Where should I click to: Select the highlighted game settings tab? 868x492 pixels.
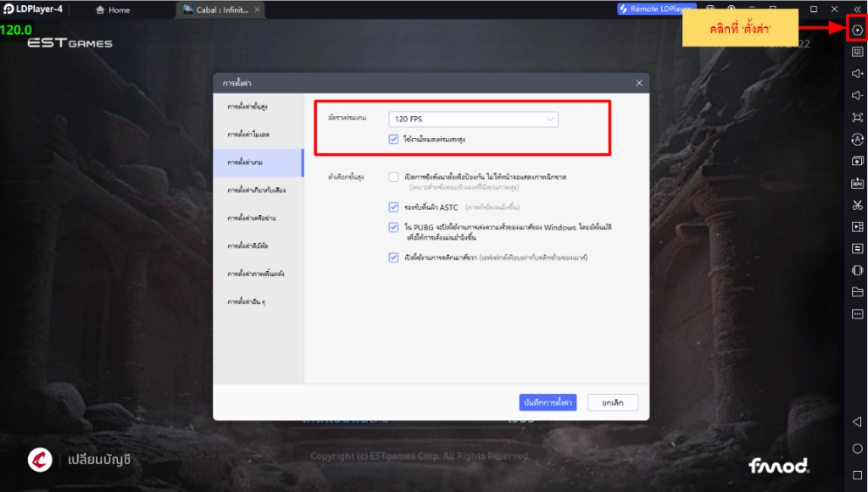click(x=259, y=163)
